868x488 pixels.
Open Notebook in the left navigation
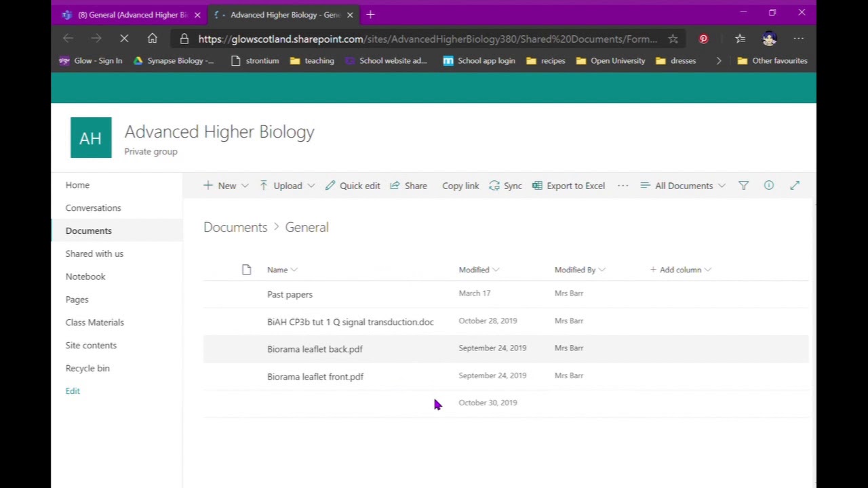pyautogui.click(x=85, y=277)
